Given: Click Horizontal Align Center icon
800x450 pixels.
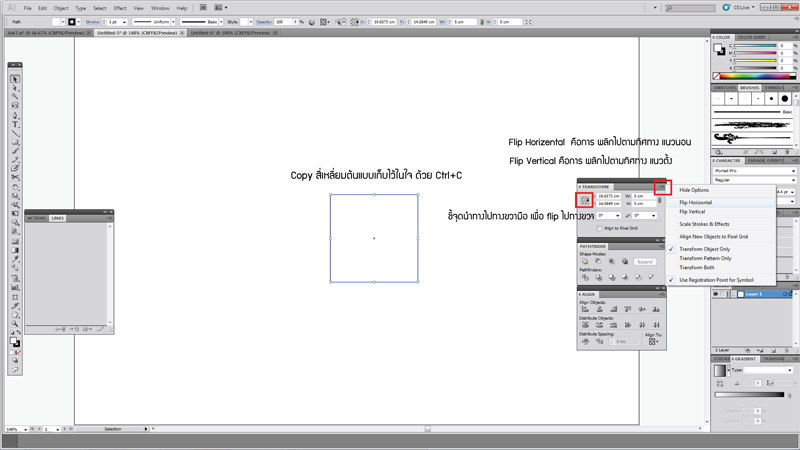Looking at the screenshot, I should (599, 309).
